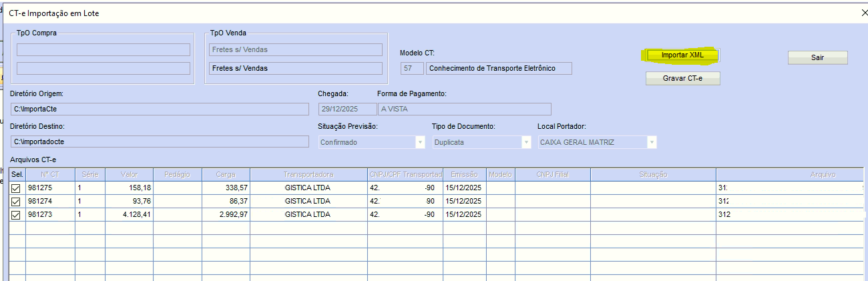
Task: Select the 4.128,41 value cell
Action: [x=129, y=214]
